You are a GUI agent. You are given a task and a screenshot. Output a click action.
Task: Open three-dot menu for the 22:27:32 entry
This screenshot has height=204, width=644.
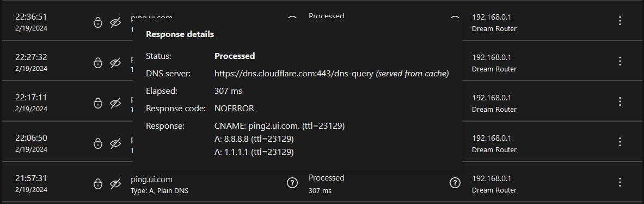point(620,61)
